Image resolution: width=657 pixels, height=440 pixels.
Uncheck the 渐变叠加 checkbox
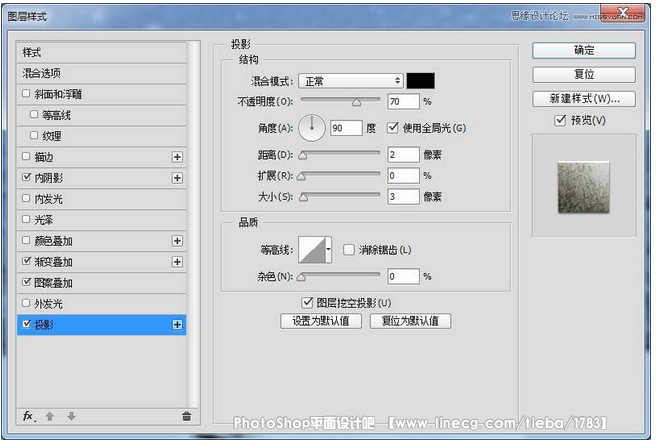point(26,261)
